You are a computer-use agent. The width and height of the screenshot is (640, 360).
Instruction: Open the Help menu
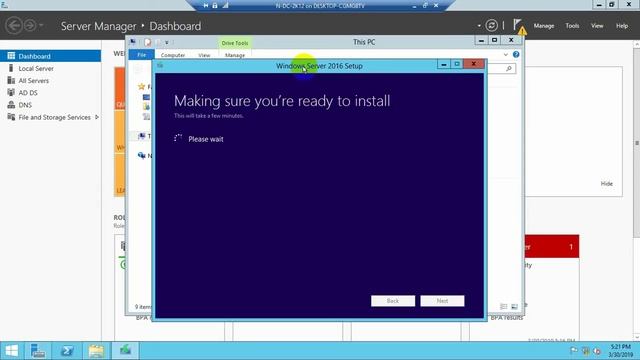coord(622,26)
